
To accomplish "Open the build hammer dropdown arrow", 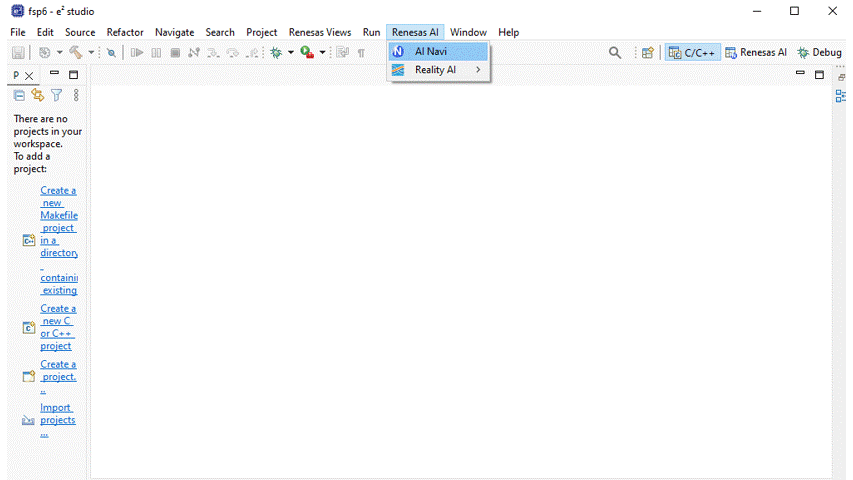I will (x=91, y=52).
